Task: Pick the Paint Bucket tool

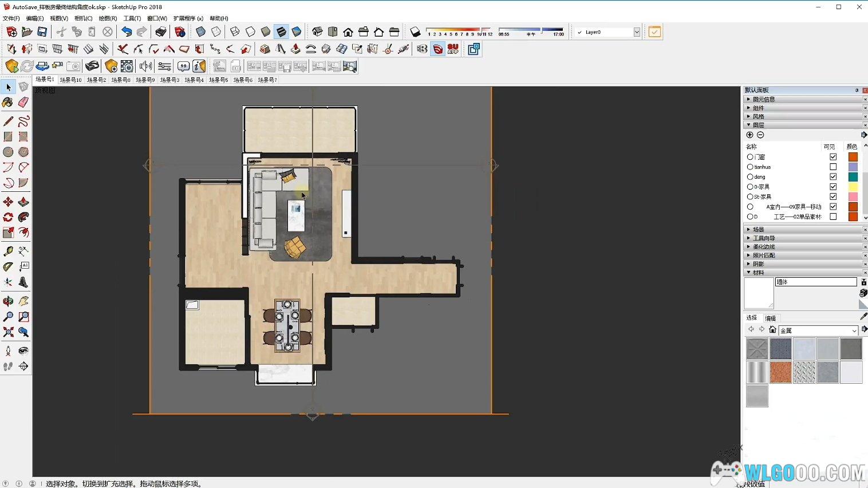Action: click(x=8, y=103)
